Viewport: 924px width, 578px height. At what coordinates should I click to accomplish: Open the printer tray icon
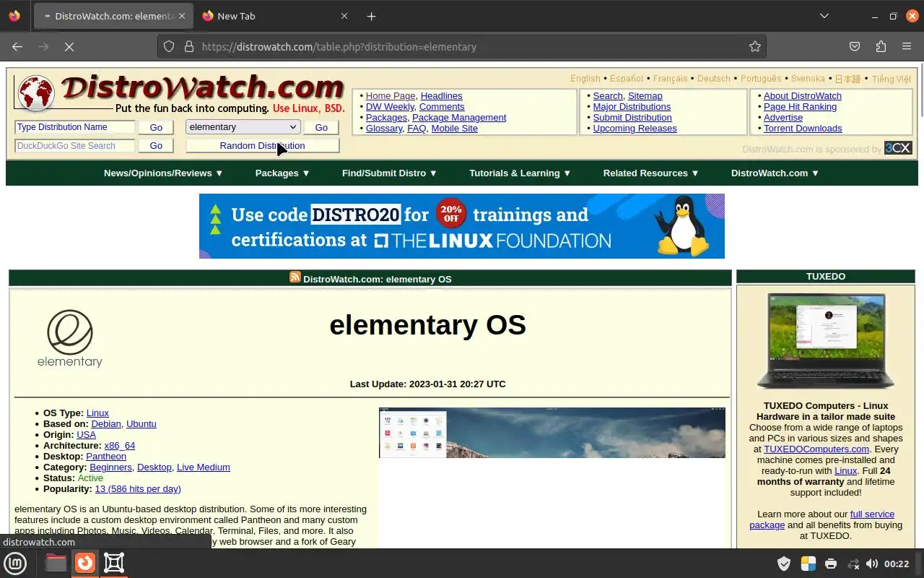click(831, 564)
